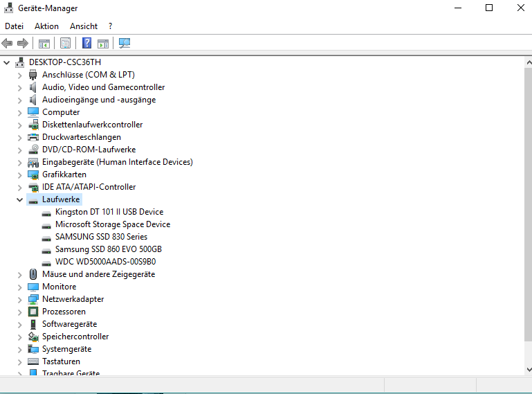Image resolution: width=532 pixels, height=394 pixels.
Task: Expand the Tastaturen category
Action: [x=19, y=362]
